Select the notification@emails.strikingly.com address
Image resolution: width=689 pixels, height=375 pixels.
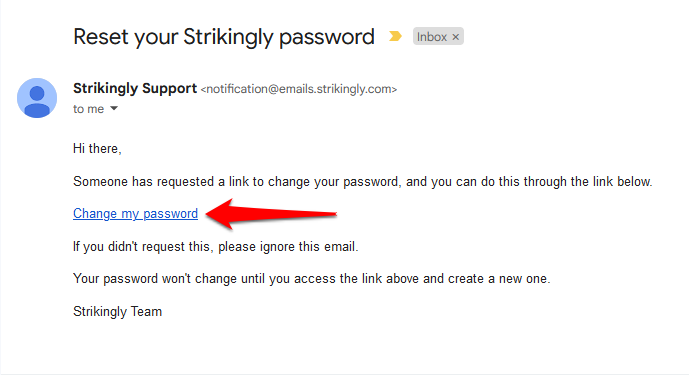[x=299, y=89]
